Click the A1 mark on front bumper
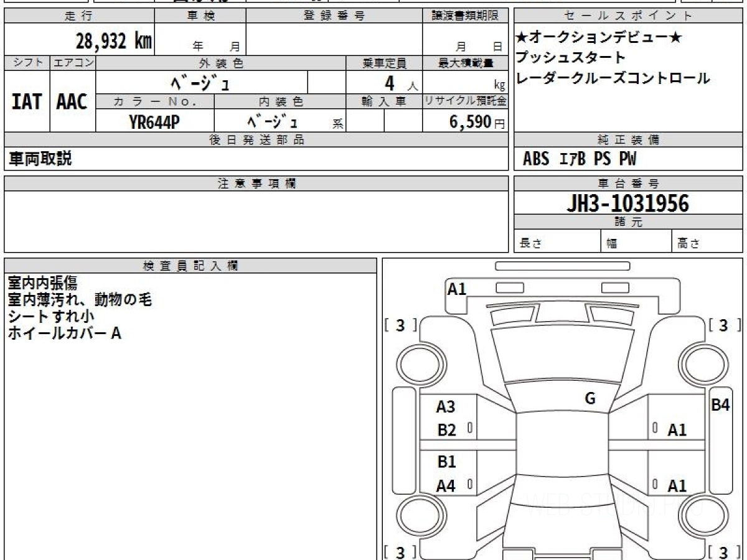 pos(457,288)
